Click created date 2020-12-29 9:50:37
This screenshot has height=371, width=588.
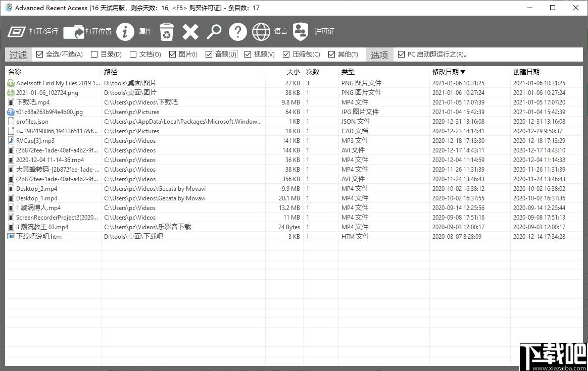(x=538, y=131)
